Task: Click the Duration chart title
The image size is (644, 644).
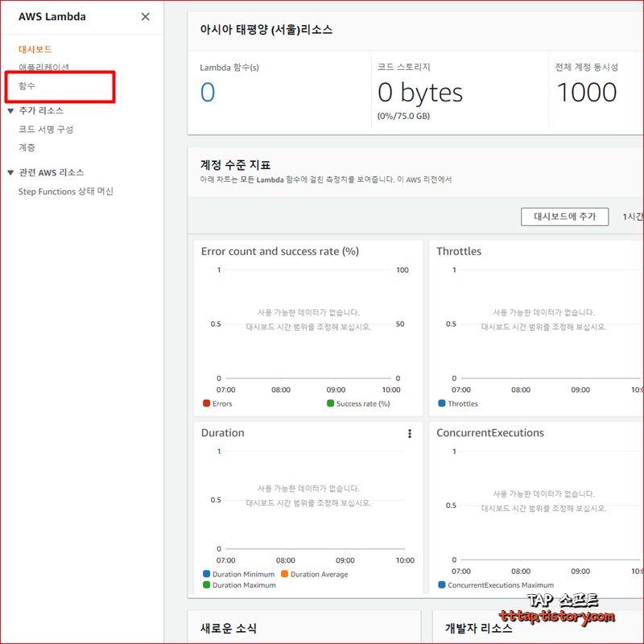Action: [x=223, y=433]
